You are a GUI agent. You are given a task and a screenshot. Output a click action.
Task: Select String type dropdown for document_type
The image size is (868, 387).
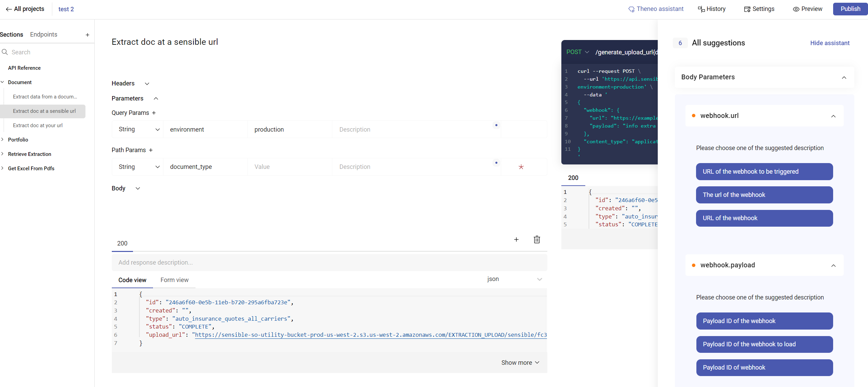[x=137, y=166]
